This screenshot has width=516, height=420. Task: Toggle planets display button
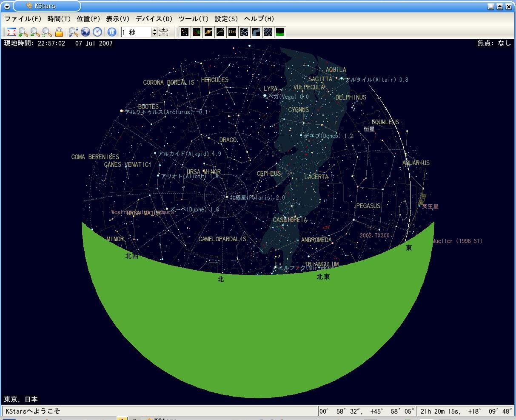[208, 32]
